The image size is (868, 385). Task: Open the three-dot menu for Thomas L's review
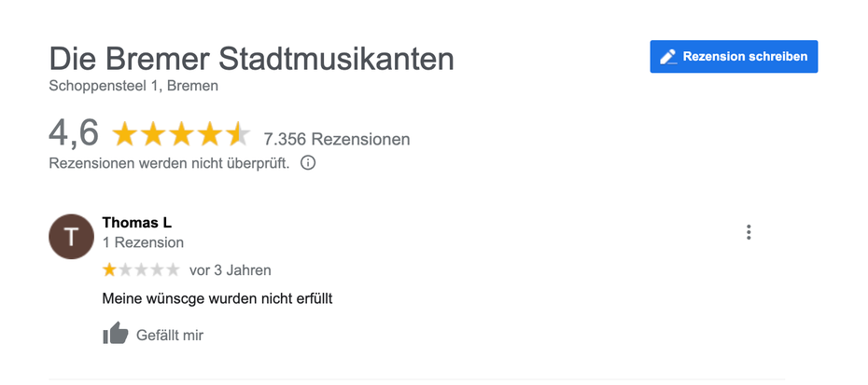click(749, 233)
